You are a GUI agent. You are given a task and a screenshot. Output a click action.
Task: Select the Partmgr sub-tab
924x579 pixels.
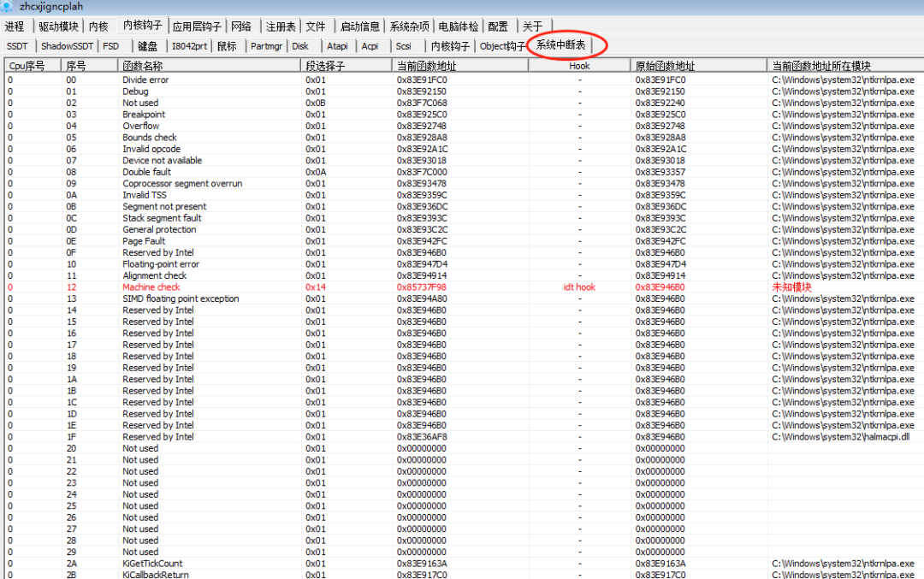(266, 46)
